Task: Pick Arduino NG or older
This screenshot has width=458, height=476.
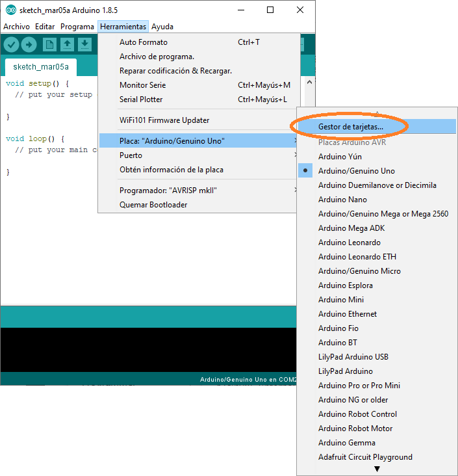Action: click(x=377, y=400)
